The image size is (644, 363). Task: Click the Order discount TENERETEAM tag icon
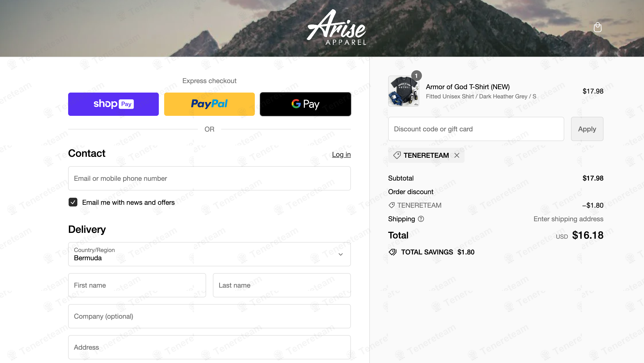392,205
